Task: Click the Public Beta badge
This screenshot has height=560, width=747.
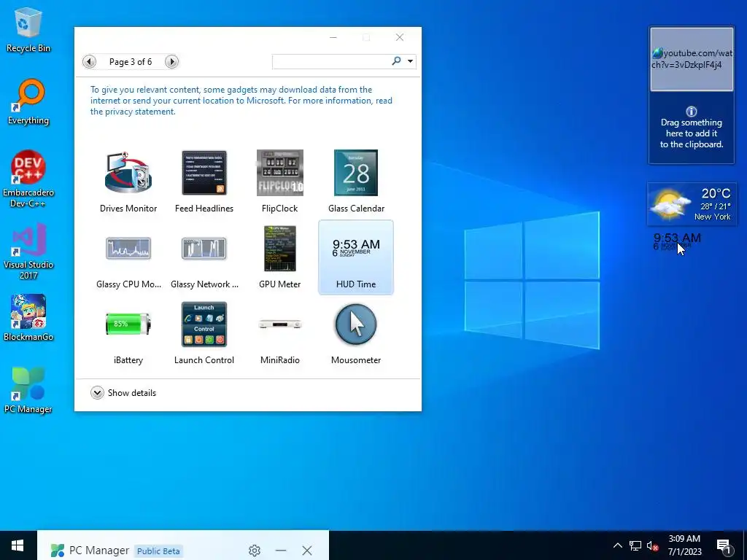Action: pyautogui.click(x=158, y=551)
